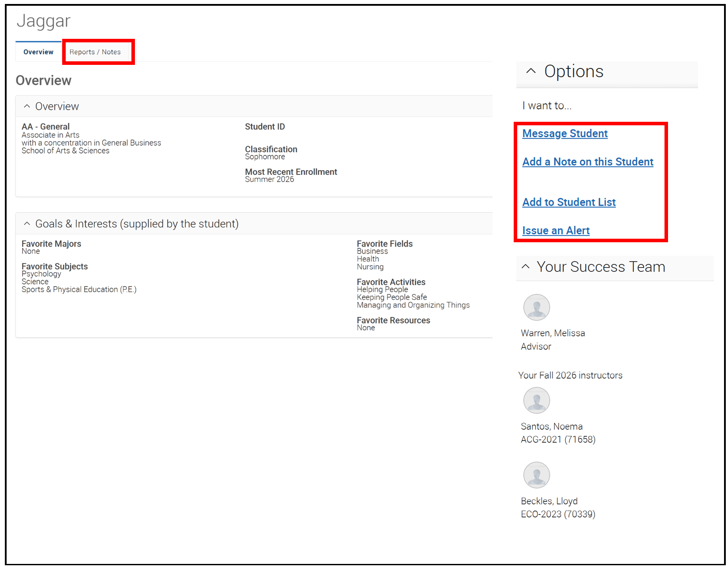This screenshot has height=567, width=728.
Task: Click the Favorite Activities label
Action: [x=391, y=282]
